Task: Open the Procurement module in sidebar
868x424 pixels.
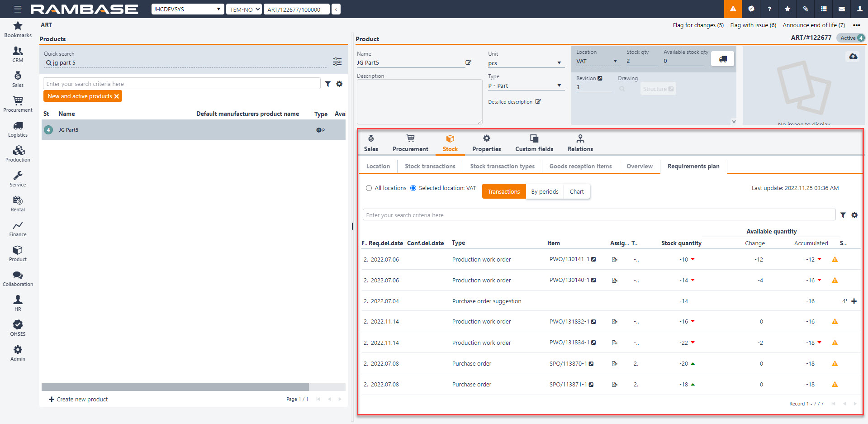Action: click(x=18, y=104)
